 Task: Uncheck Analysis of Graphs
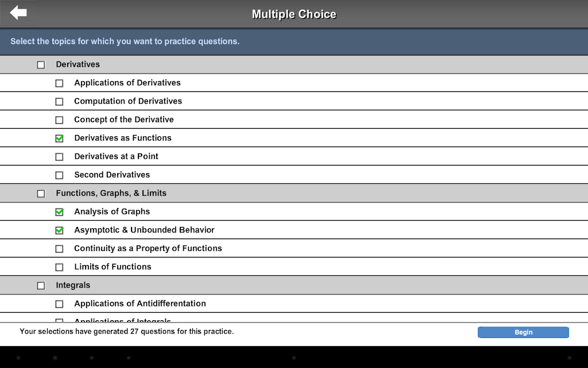tap(59, 212)
